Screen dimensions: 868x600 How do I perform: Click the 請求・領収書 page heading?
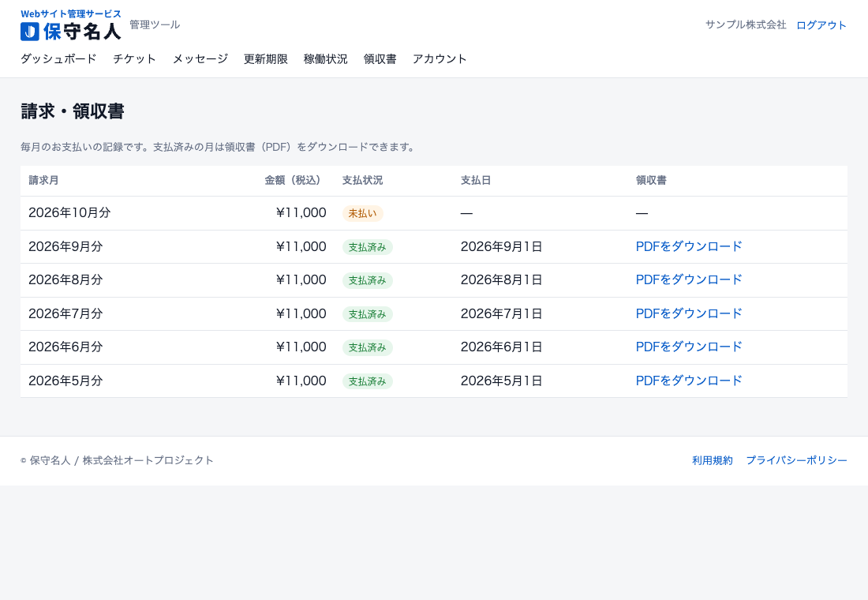coord(73,111)
